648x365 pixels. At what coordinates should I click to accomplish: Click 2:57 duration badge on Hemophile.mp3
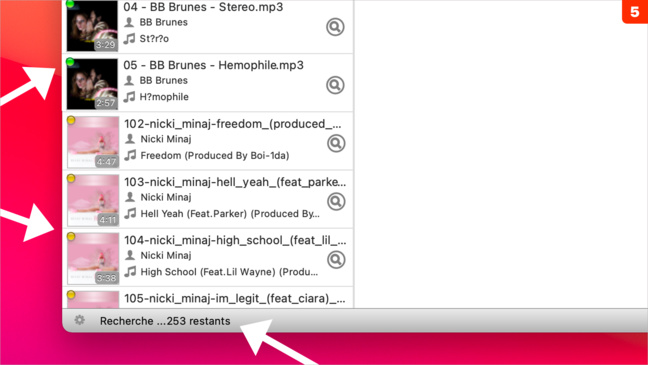[x=105, y=103]
